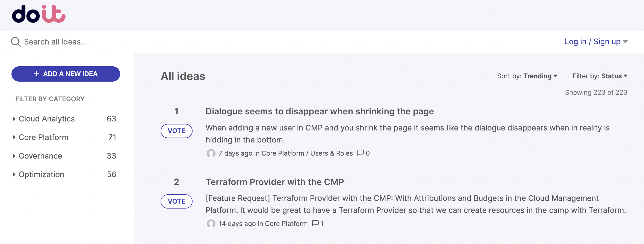Vote for Terraform Provider idea
The width and height of the screenshot is (644, 244).
coord(176,201)
